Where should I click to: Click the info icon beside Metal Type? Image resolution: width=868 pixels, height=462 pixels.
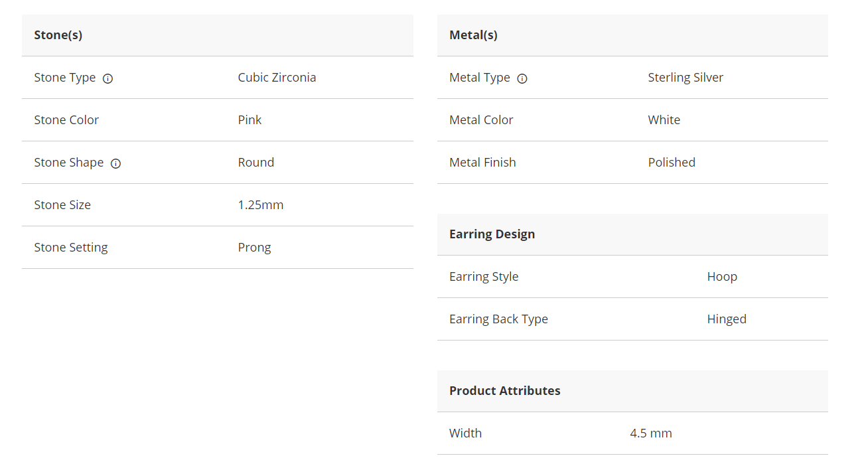point(522,78)
